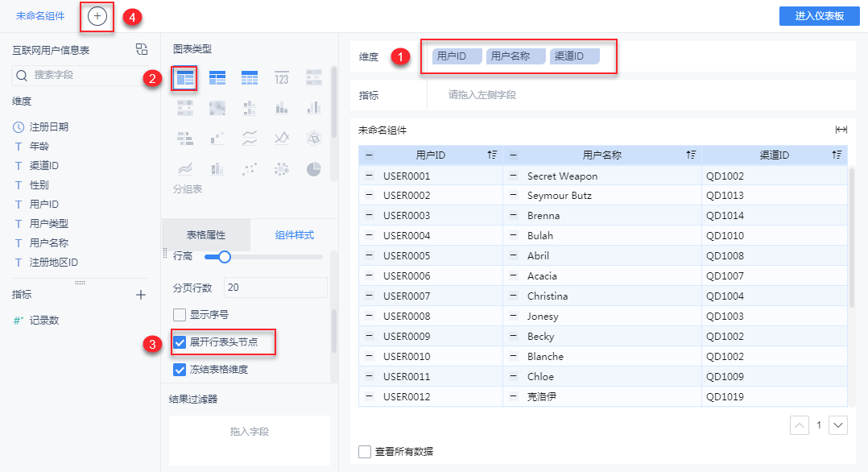
Task: Sort the 用户名称 column header
Action: 690,155
